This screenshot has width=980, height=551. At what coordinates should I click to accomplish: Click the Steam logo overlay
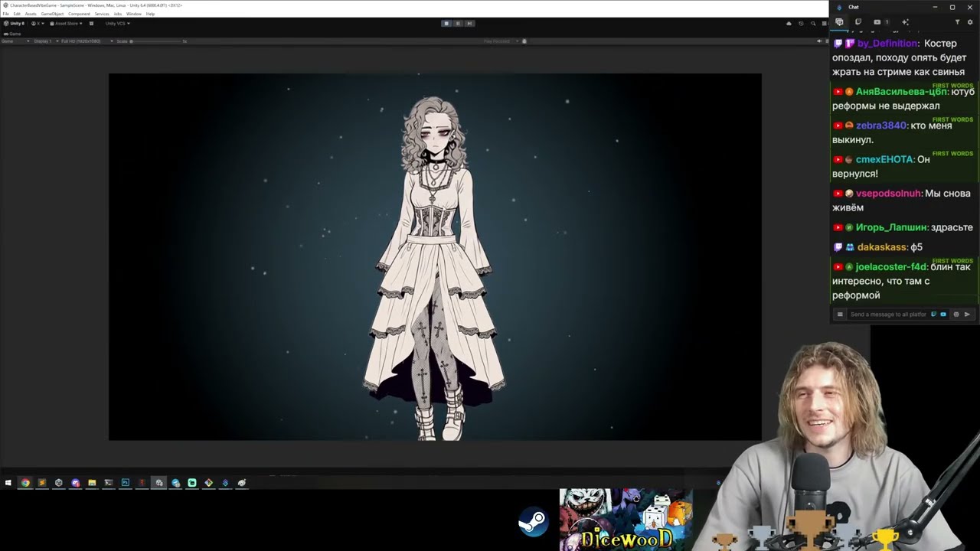pyautogui.click(x=533, y=523)
